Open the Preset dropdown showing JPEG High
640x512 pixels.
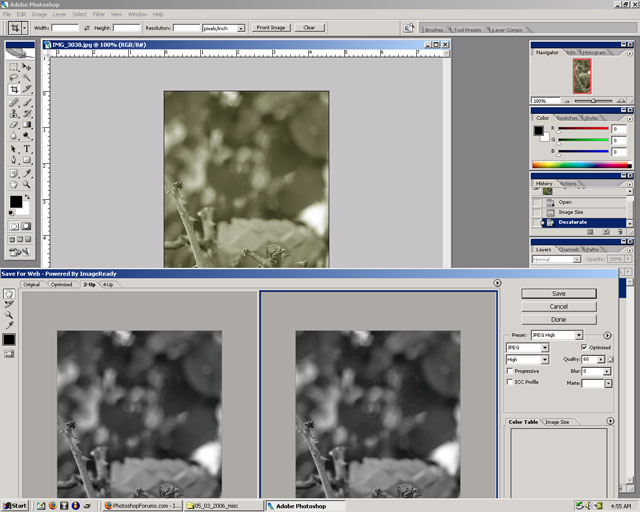[x=557, y=335]
